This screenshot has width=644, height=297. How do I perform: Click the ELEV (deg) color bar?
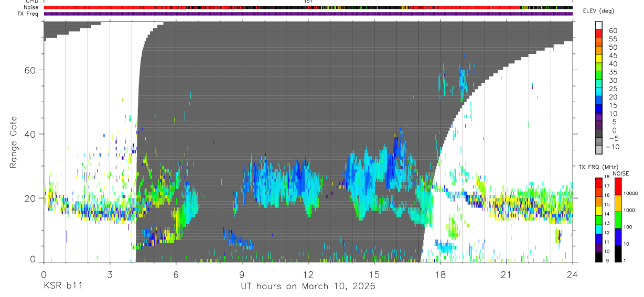tap(599, 89)
